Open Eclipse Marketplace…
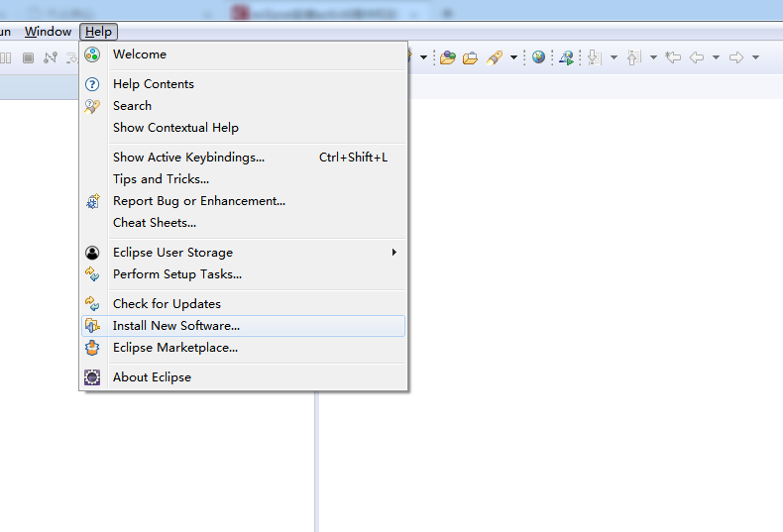 pyautogui.click(x=244, y=348)
